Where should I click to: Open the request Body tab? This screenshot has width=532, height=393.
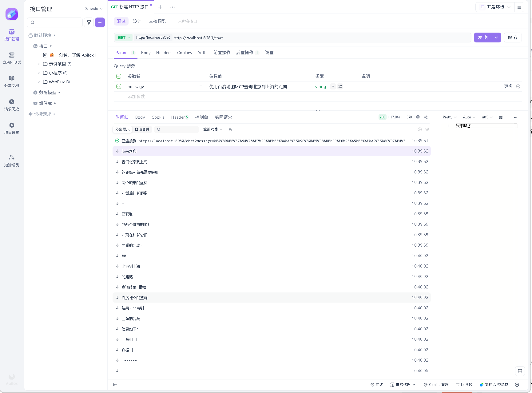click(146, 53)
